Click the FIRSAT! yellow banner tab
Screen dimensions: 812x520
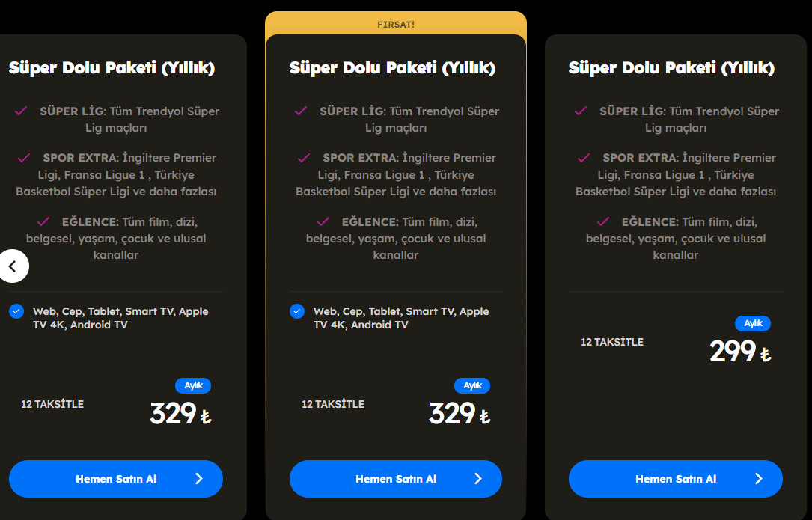[396, 24]
